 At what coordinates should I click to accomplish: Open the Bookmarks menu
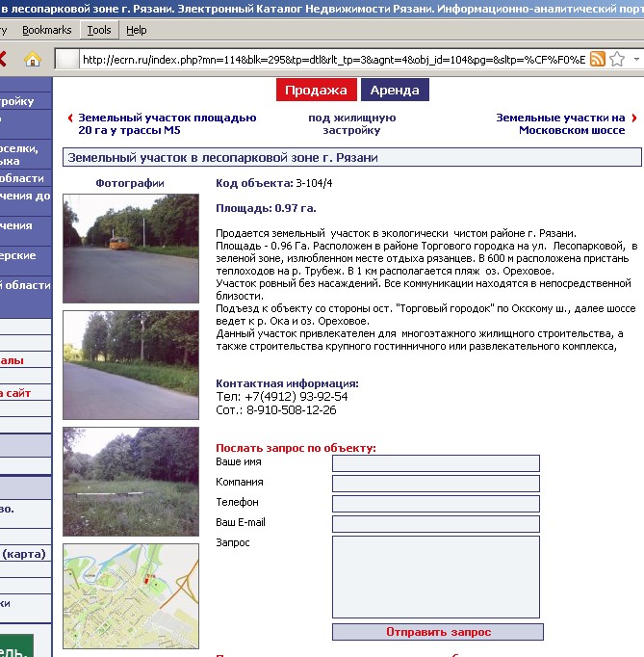46,30
